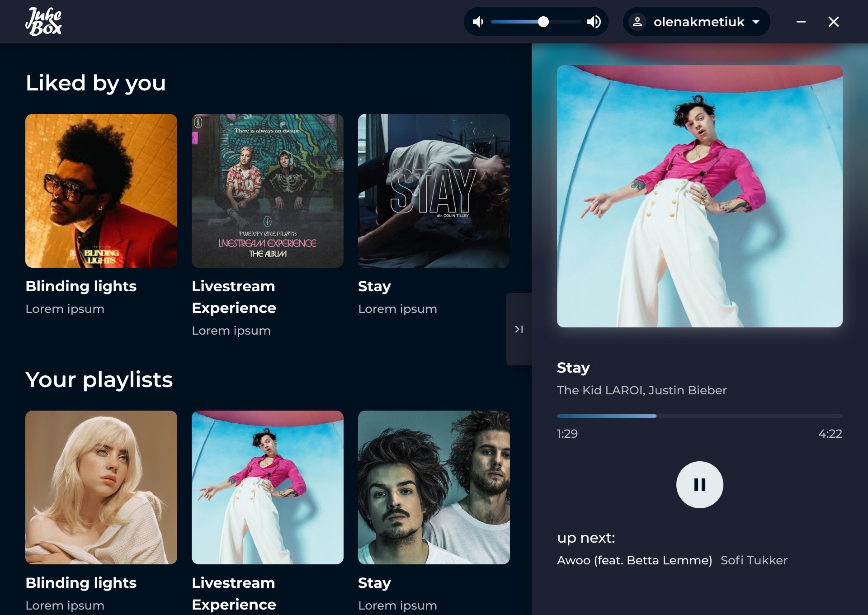Minimize the JukeBox window
The height and width of the screenshot is (615, 868).
tap(801, 22)
